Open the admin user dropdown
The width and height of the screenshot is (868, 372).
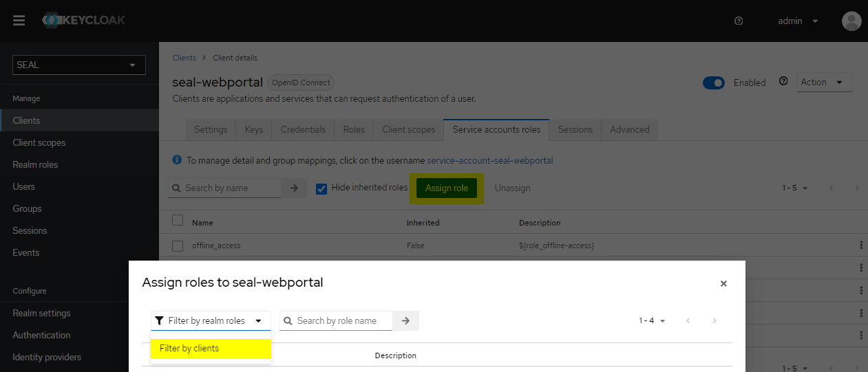tap(798, 21)
